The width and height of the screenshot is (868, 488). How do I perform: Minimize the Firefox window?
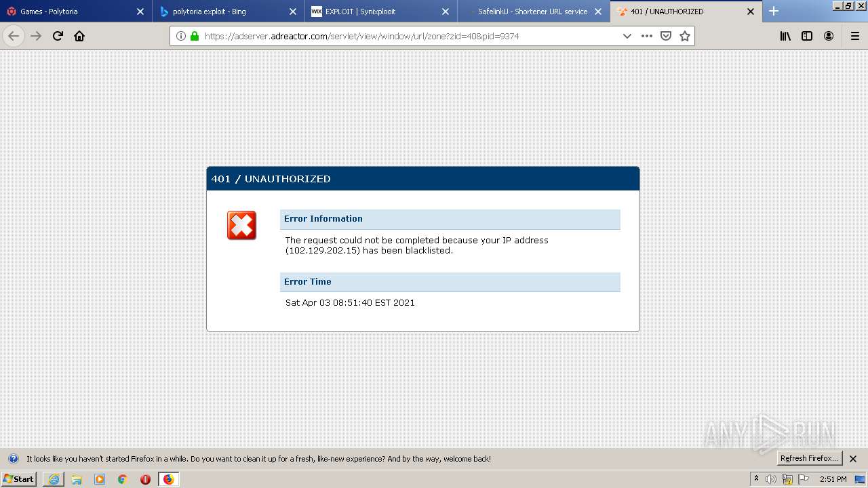click(837, 5)
